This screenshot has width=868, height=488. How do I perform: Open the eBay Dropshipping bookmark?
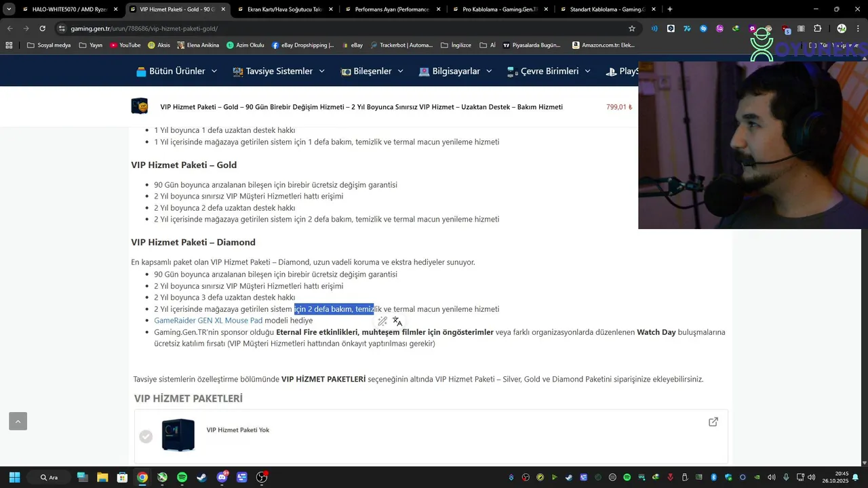(302, 45)
